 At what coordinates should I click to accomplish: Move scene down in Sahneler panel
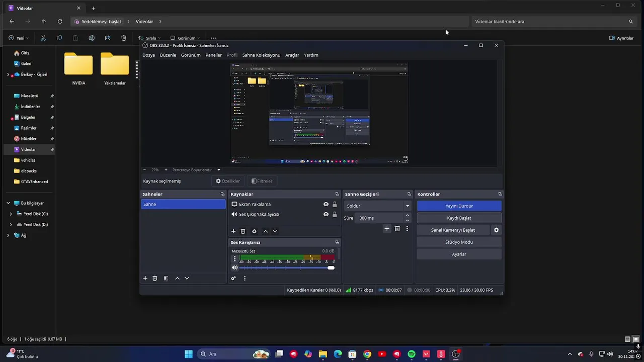coord(187,278)
